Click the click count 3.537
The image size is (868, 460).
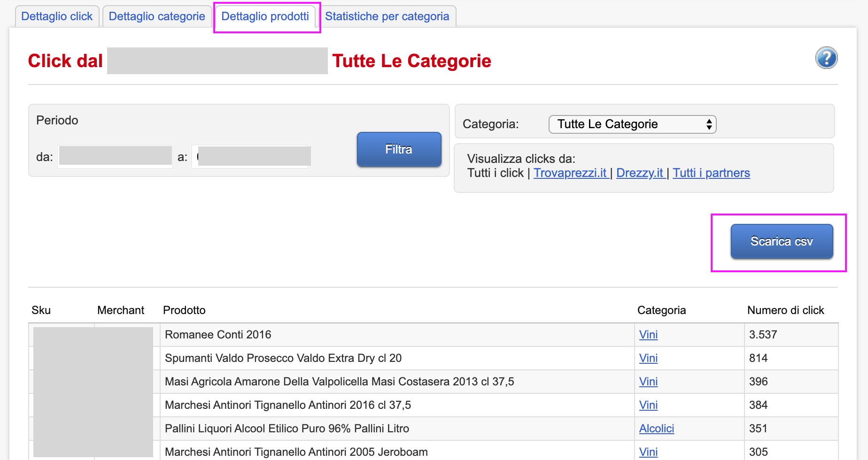pyautogui.click(x=763, y=335)
